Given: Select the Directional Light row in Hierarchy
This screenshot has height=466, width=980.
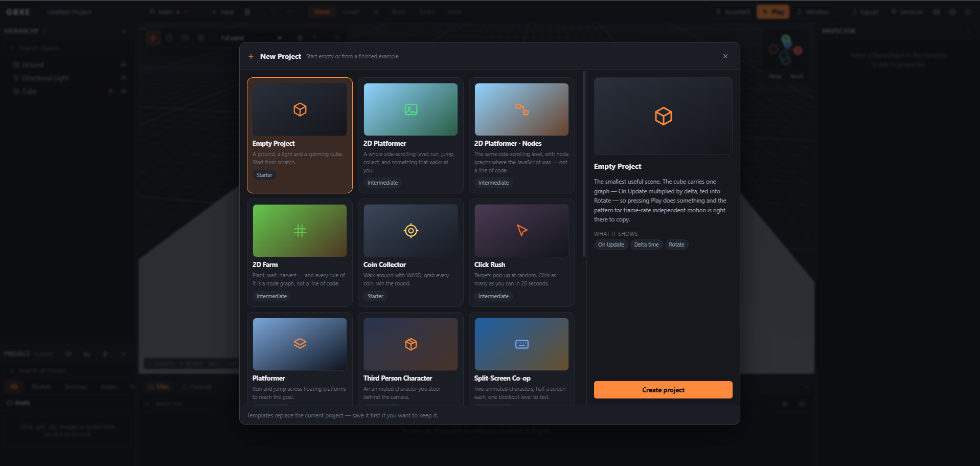Looking at the screenshot, I should tap(69, 78).
